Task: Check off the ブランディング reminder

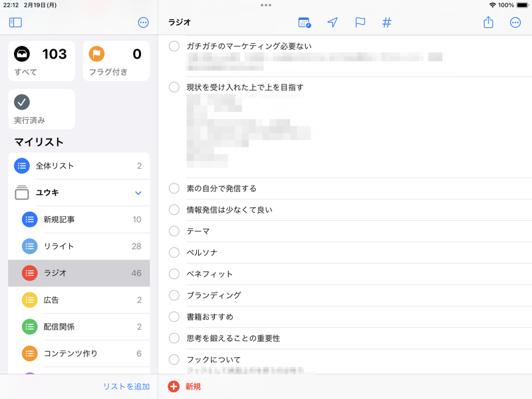Action: pyautogui.click(x=174, y=295)
